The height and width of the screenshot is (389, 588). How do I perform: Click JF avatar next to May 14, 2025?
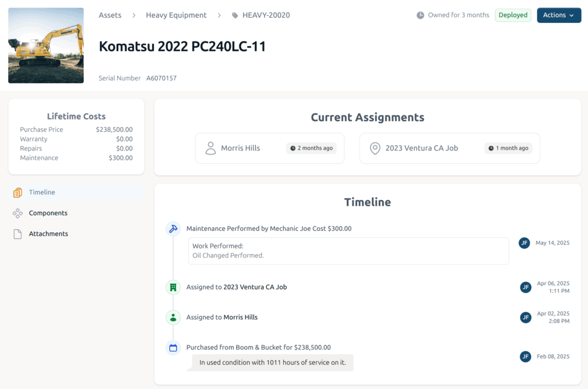524,243
